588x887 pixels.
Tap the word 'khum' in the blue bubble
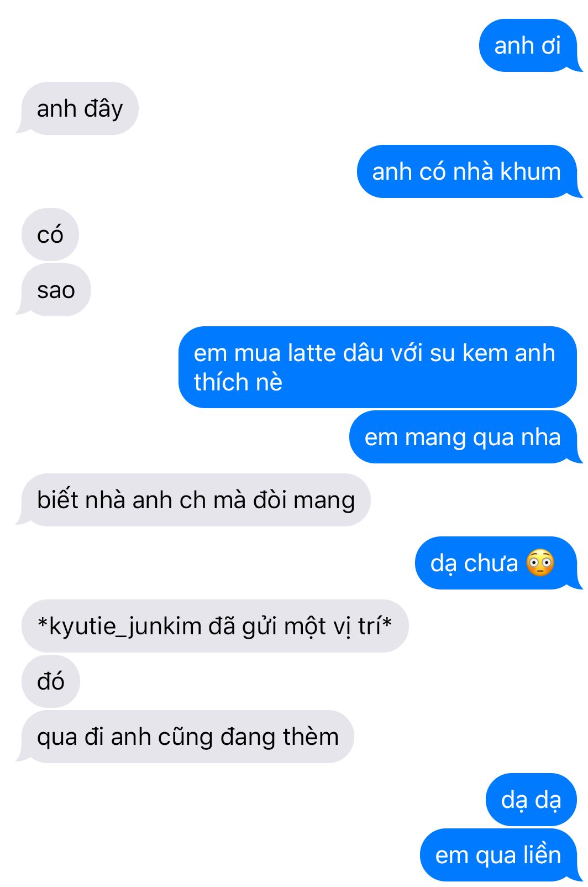pyautogui.click(x=531, y=171)
